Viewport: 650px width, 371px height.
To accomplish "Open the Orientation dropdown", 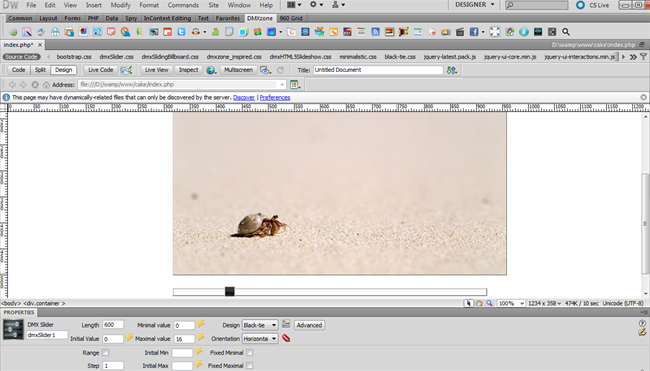I will (x=260, y=339).
